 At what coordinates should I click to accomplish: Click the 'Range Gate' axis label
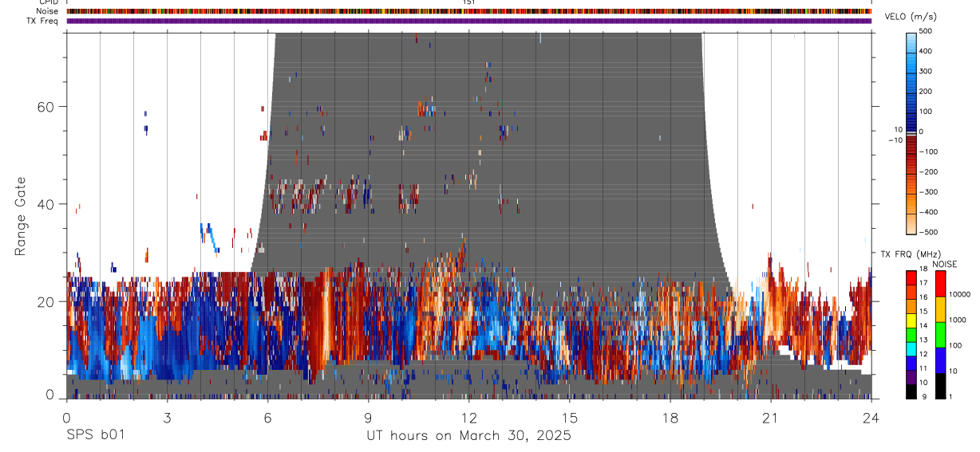(21, 216)
